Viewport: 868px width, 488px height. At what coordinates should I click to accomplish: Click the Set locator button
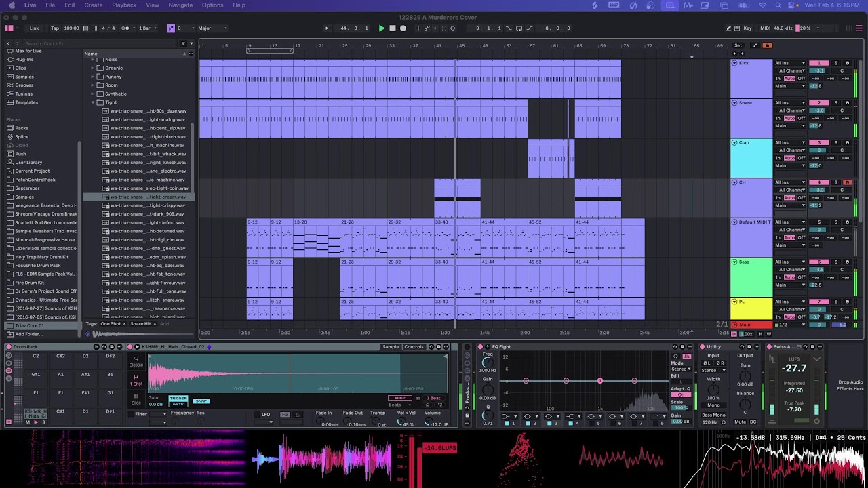[738, 45]
